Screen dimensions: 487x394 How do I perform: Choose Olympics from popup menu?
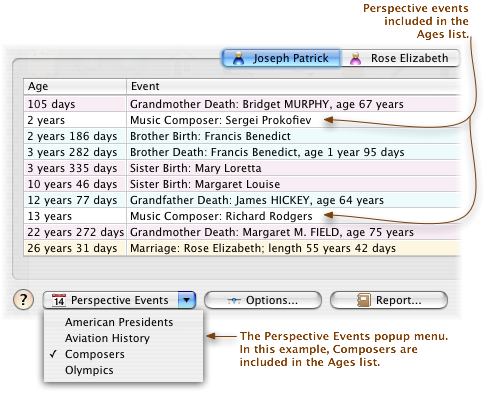pyautogui.click(x=123, y=370)
